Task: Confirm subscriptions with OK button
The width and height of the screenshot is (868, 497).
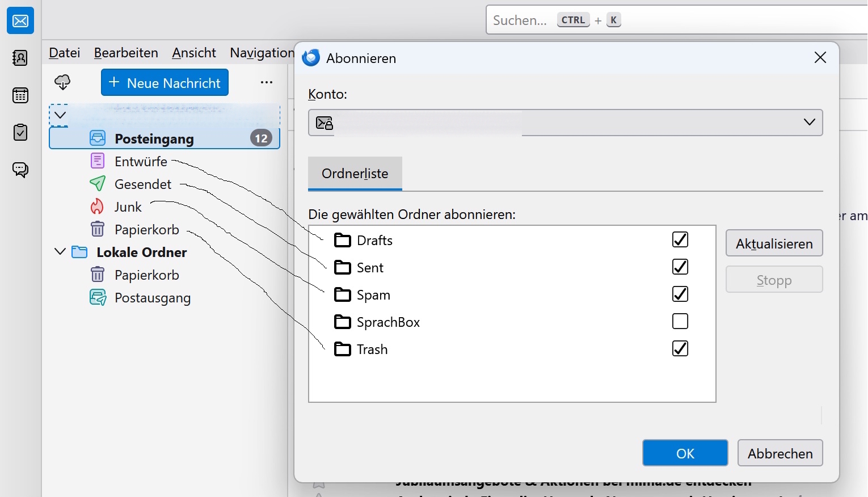Action: coord(685,453)
